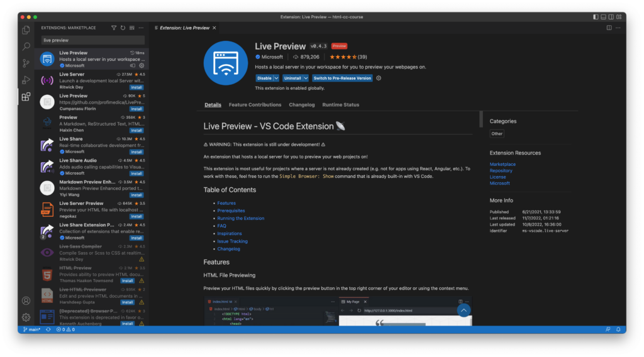Open errors and warnings in status bar
This screenshot has width=644, height=357.
(x=65, y=329)
